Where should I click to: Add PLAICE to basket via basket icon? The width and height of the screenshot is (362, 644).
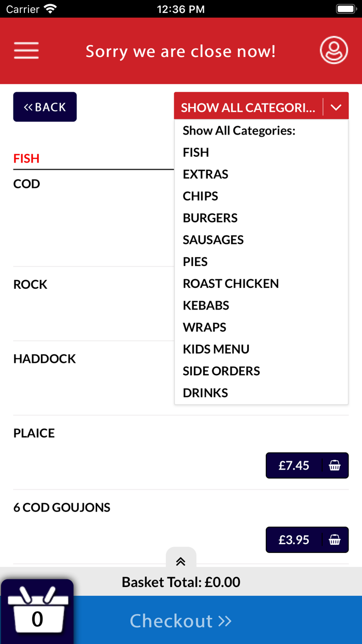pos(335,465)
